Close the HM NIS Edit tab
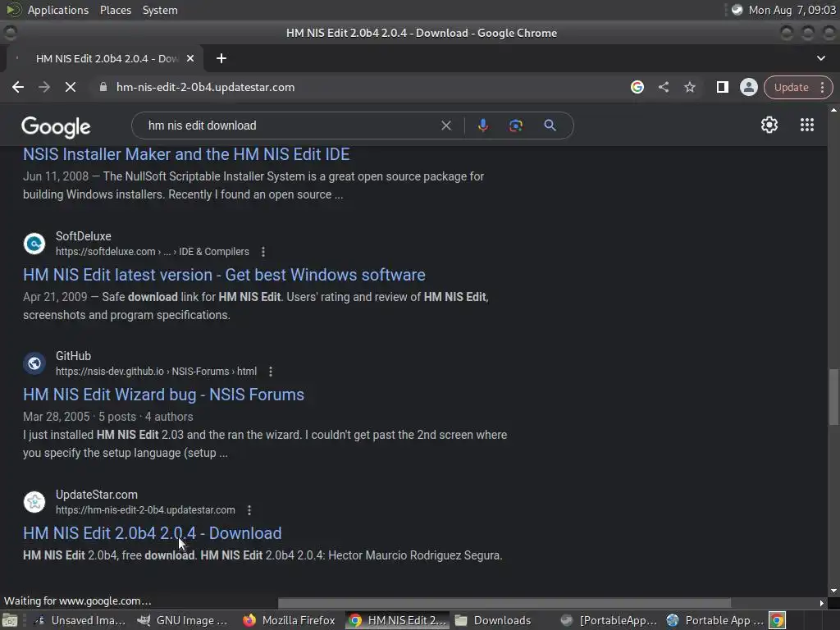Screen dimensions: 840x630 click(190, 58)
